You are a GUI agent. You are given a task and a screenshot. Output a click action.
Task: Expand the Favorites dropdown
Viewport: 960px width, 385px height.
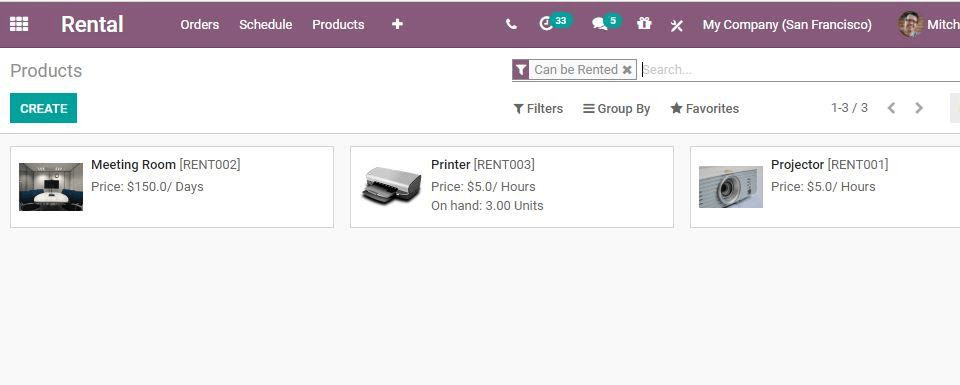[705, 108]
